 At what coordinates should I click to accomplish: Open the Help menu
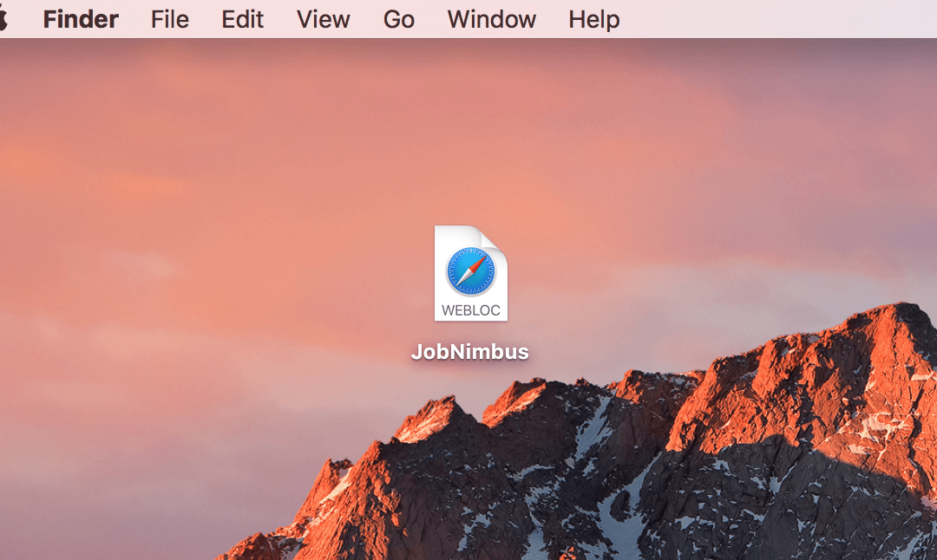point(594,20)
